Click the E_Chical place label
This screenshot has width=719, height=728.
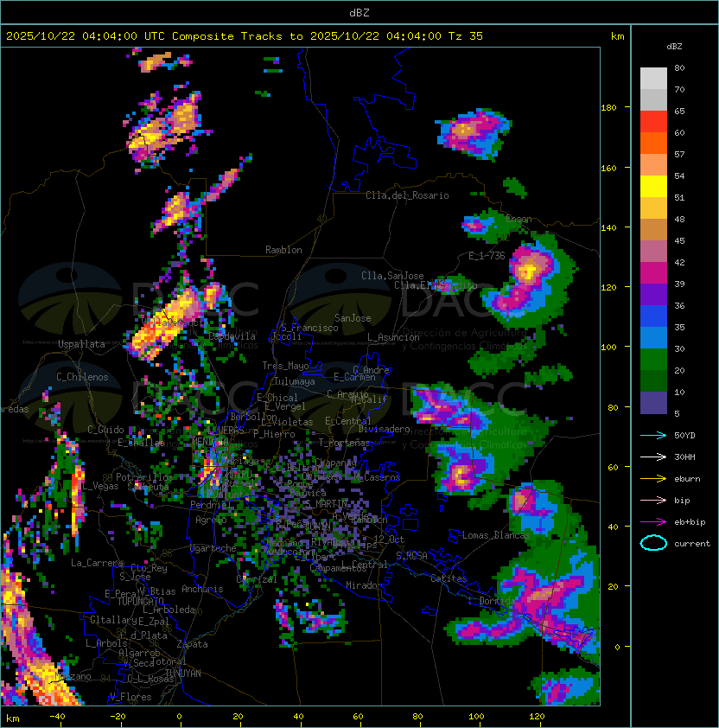[277, 399]
